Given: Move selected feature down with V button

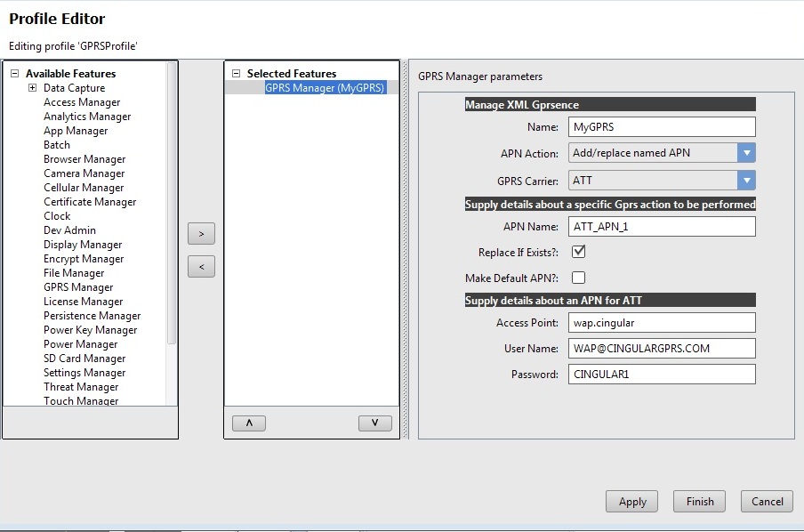Looking at the screenshot, I should point(374,423).
